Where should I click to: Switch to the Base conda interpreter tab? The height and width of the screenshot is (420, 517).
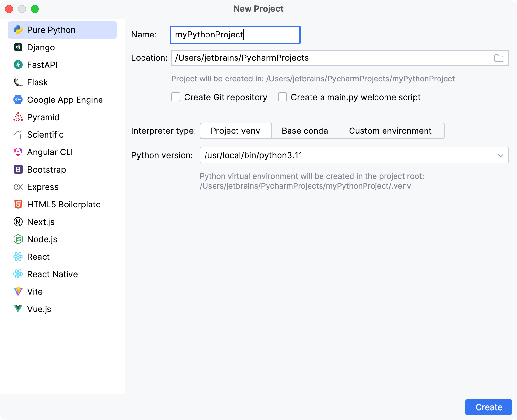click(x=305, y=131)
